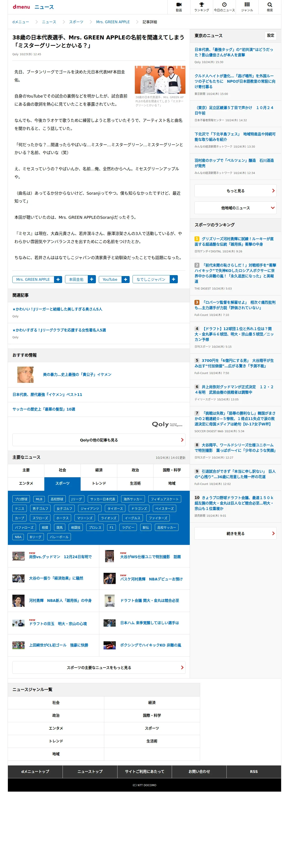The width and height of the screenshot is (289, 868).
Task: Open thumbnail for 美の暴力 recommended article
Action: (x=26, y=375)
